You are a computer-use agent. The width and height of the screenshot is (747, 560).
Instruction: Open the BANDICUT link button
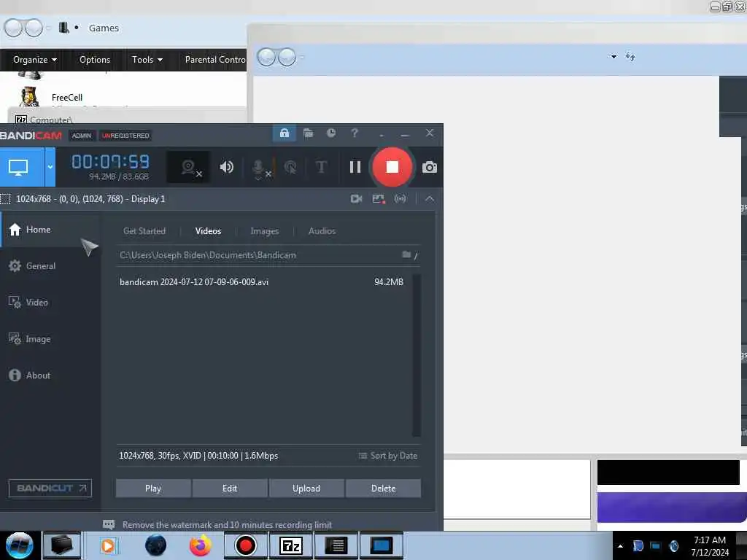pyautogui.click(x=50, y=488)
